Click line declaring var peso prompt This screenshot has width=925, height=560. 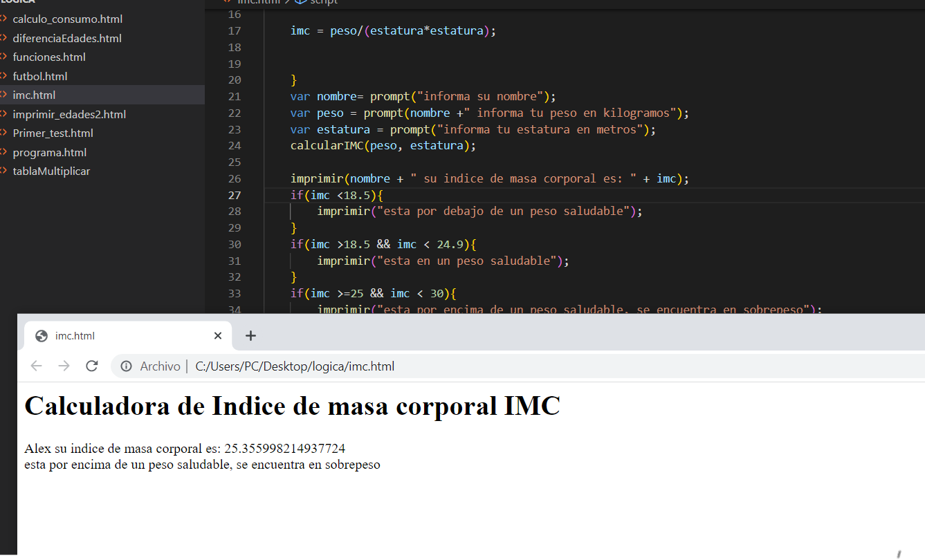coord(490,113)
